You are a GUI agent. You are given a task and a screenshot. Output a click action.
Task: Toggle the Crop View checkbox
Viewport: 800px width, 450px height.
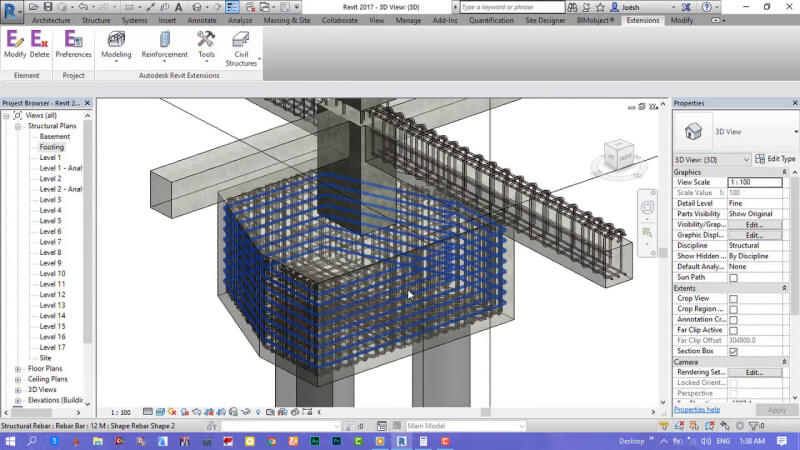coord(733,298)
